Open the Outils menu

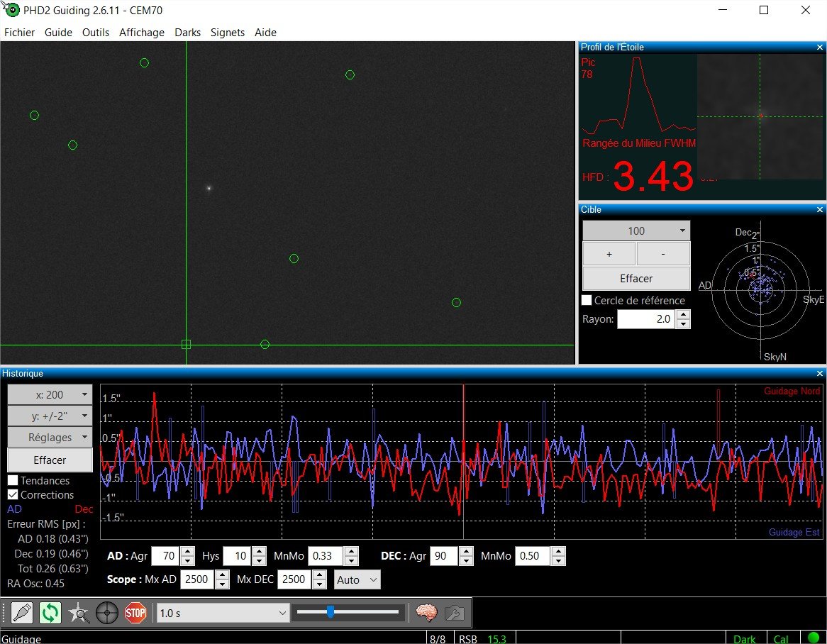96,32
